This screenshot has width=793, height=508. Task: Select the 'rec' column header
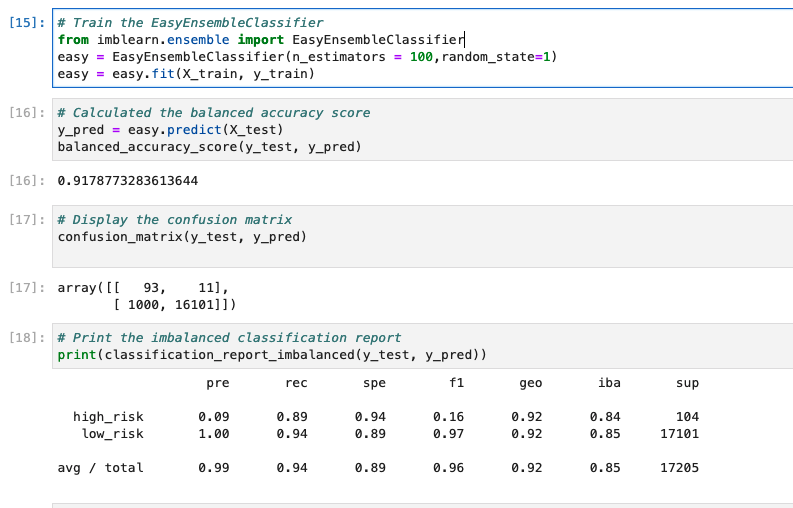click(296, 384)
